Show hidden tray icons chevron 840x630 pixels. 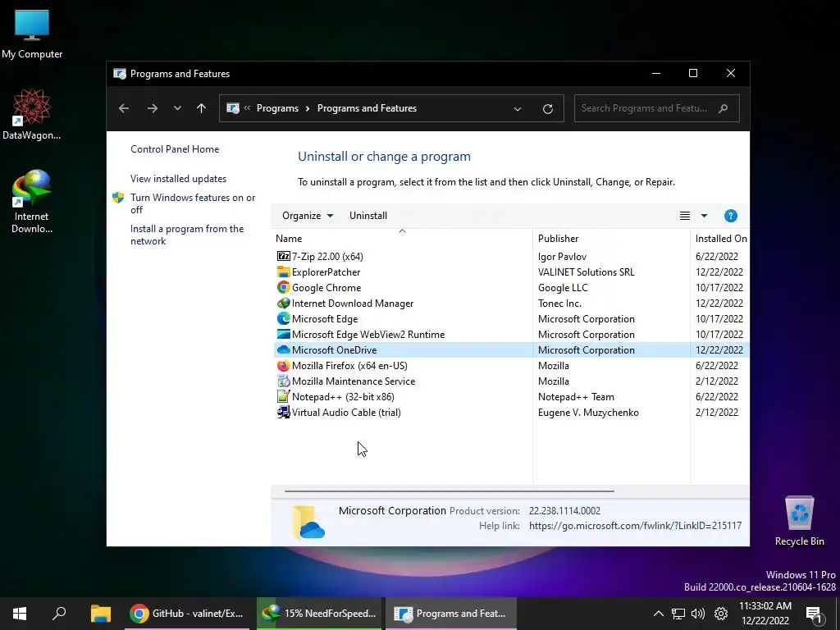click(659, 614)
